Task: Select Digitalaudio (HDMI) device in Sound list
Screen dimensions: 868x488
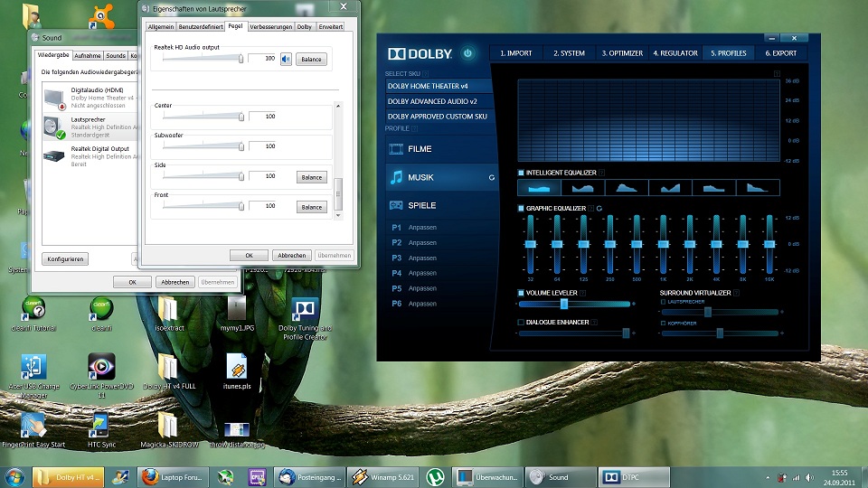Action: [90, 98]
